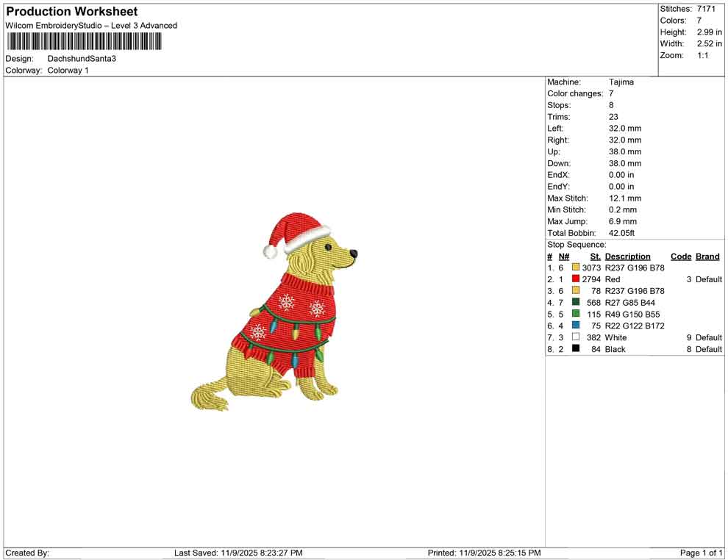Click the red thread swatch for stop 2
This screenshot has height=560, width=728.
[576, 279]
